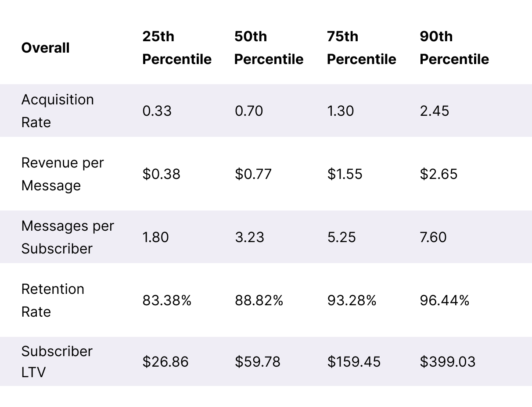Click the Revenue per Message row label
The width and height of the screenshot is (532, 407).
coord(62,174)
